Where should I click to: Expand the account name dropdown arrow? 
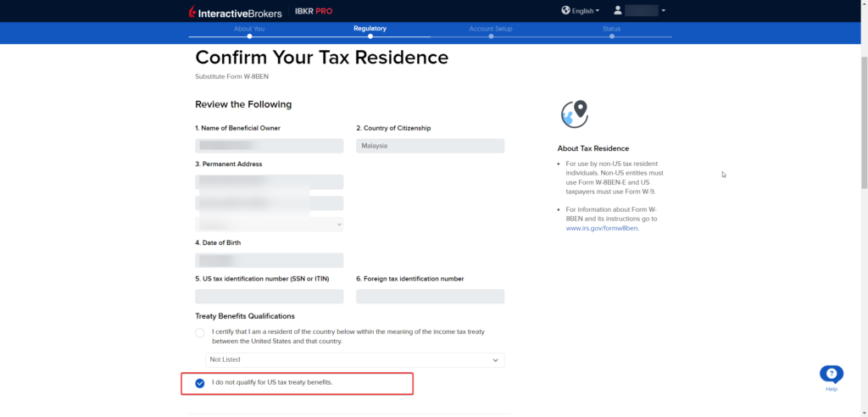(x=663, y=11)
